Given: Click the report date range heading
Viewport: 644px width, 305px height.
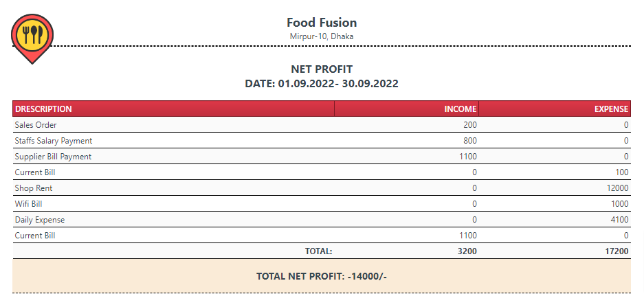Looking at the screenshot, I should click(x=322, y=84).
